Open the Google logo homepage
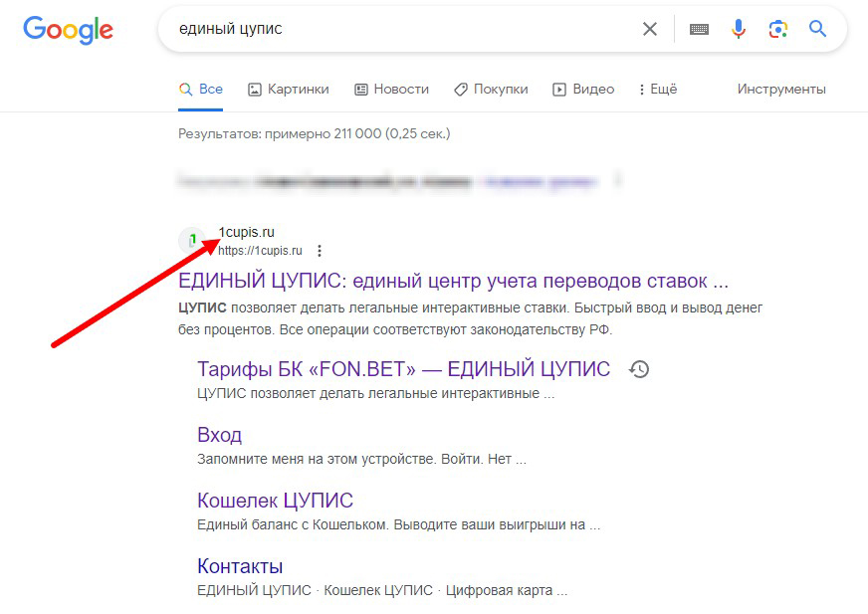The width and height of the screenshot is (868, 614). point(68,29)
